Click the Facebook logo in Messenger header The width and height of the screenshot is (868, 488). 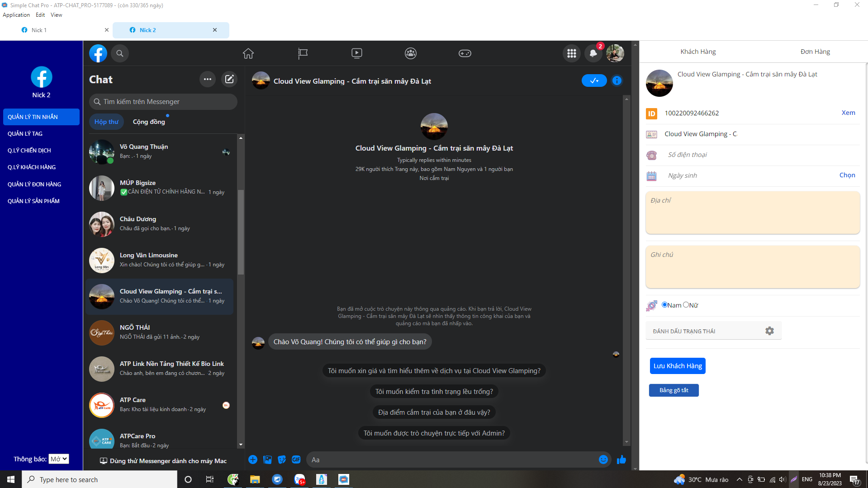tap(98, 53)
